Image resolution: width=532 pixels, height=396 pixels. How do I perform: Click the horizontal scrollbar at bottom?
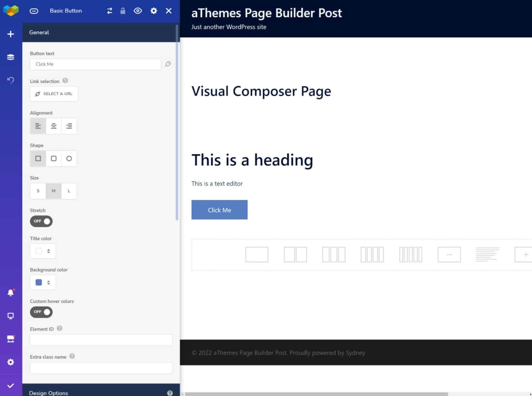[x=316, y=394]
